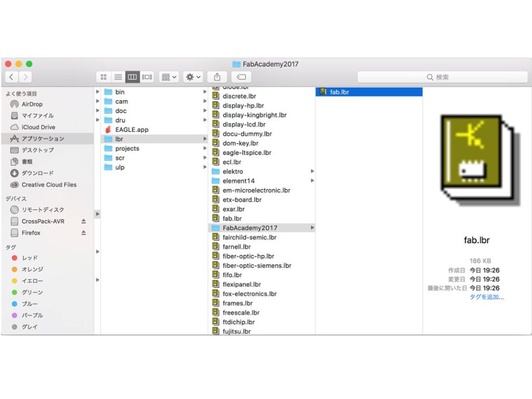Switch to icon view

pyautogui.click(x=103, y=77)
